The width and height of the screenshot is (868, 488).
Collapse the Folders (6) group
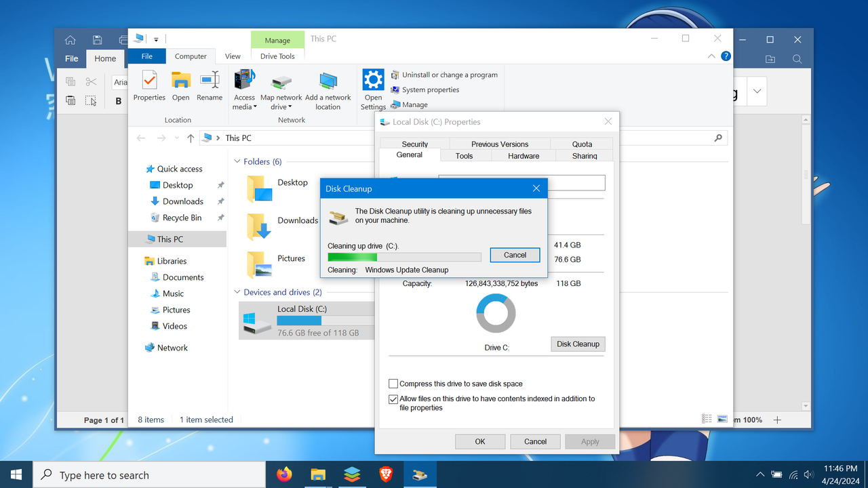click(237, 161)
